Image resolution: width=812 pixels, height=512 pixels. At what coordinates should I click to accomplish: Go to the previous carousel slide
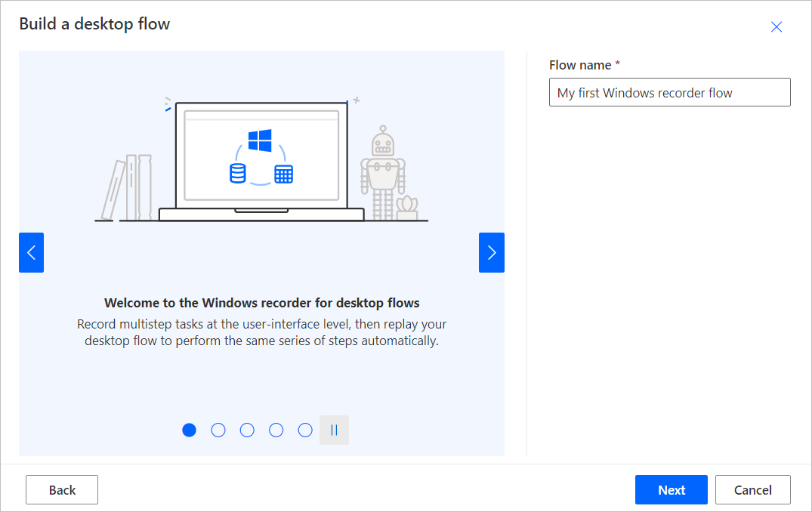[31, 253]
